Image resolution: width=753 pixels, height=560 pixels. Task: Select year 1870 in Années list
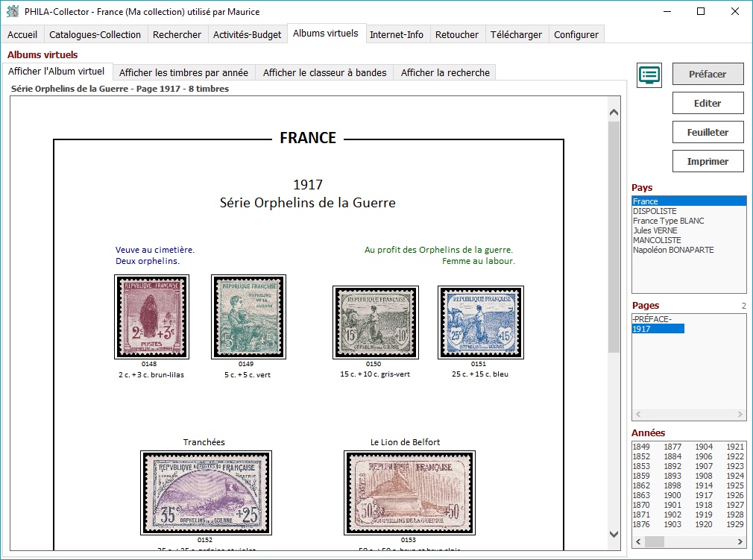coord(641,505)
